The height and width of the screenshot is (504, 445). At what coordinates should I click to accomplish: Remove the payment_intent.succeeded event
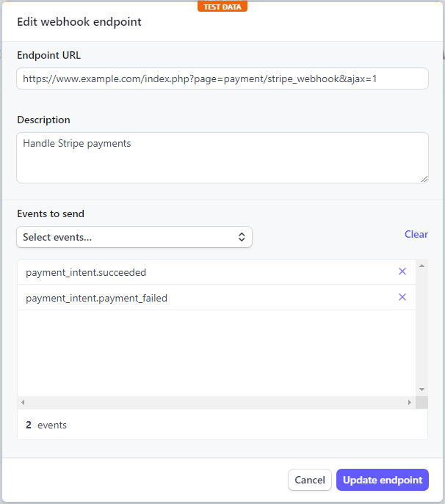point(402,271)
